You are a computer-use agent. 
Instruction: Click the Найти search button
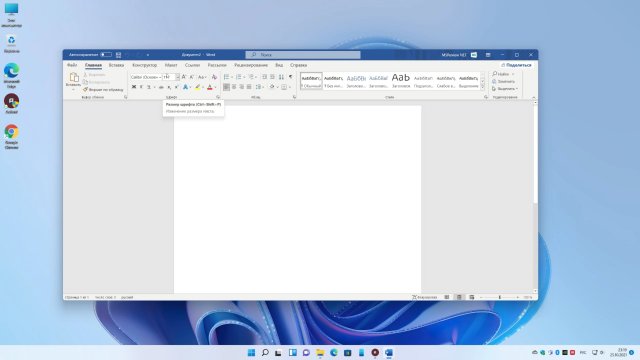pos(501,74)
